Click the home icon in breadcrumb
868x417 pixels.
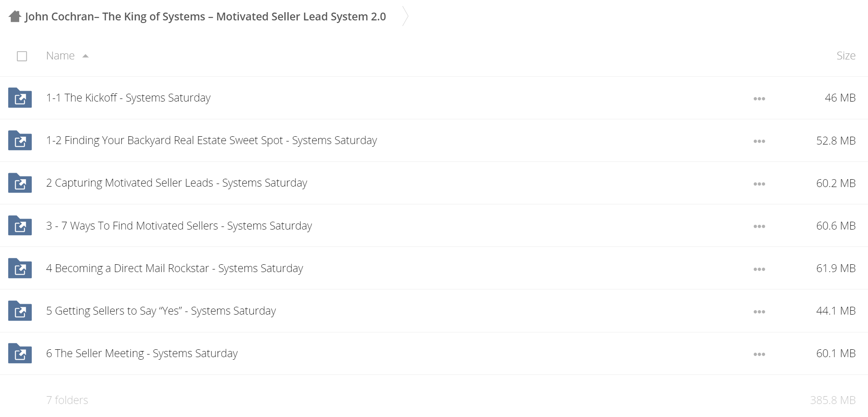(x=15, y=16)
